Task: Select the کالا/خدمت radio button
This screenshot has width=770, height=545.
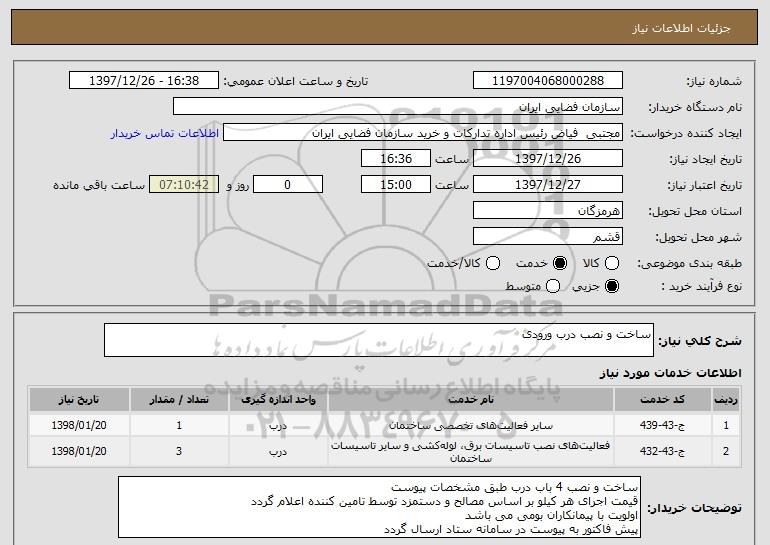Action: 493,263
